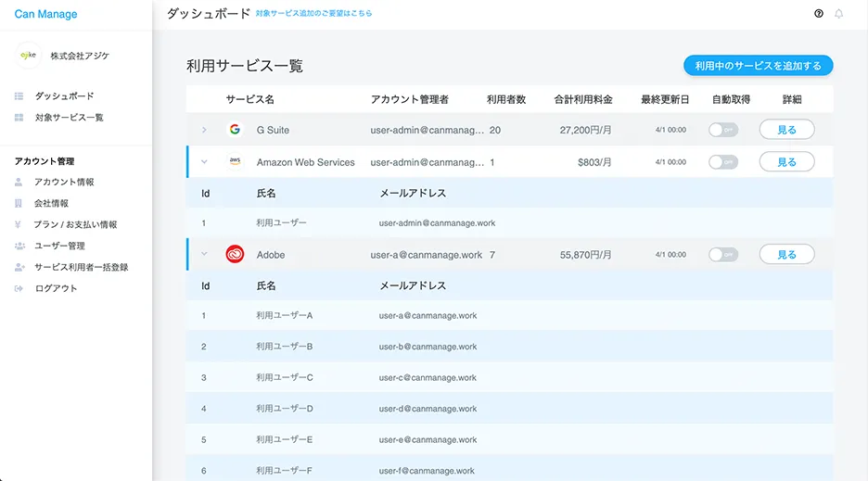Click 株式会社アジケ company name
This screenshot has width=868, height=481.
(x=81, y=56)
